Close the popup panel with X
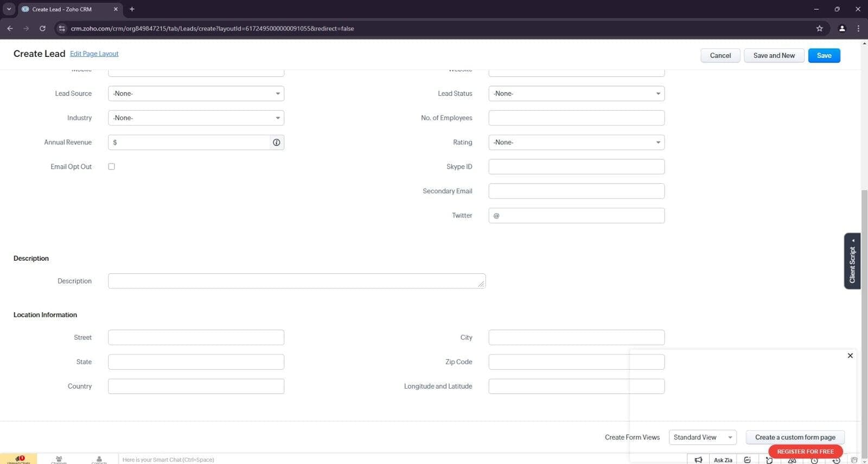Viewport: 868px width, 464px height. pyautogui.click(x=850, y=356)
